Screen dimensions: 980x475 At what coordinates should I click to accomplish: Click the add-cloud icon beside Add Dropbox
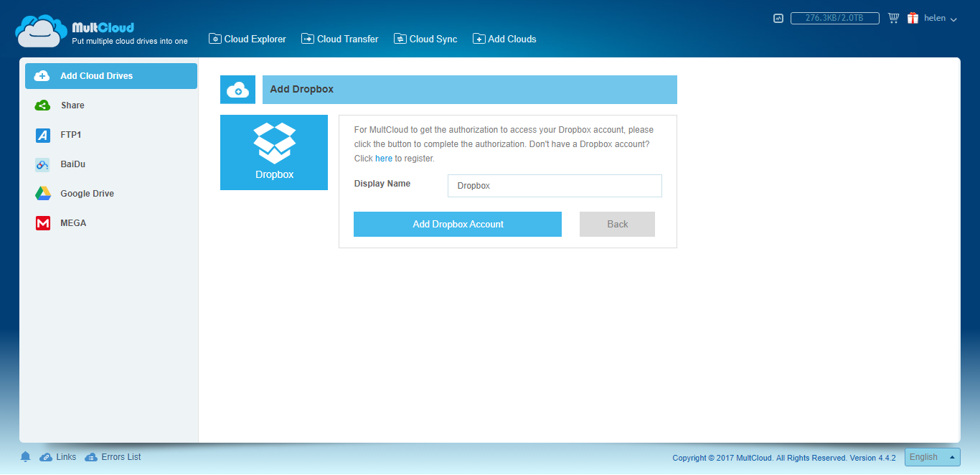coord(237,90)
